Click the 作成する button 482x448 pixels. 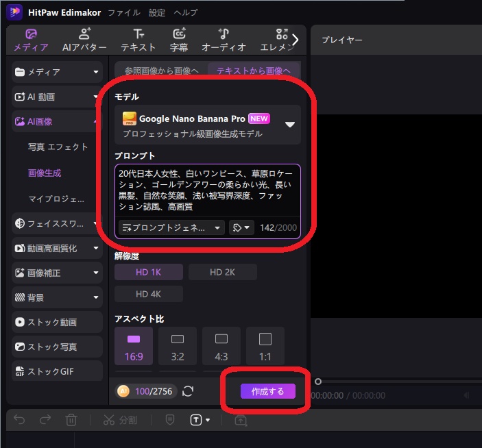[268, 391]
